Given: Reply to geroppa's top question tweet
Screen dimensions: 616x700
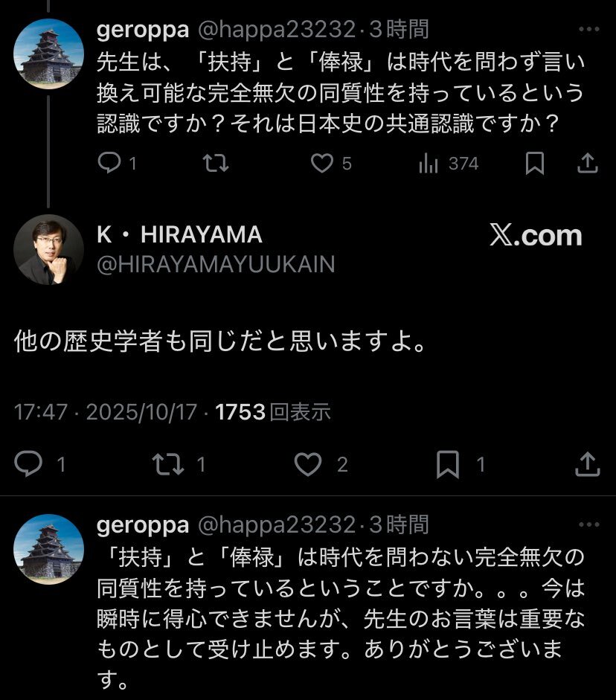Looking at the screenshot, I should (x=109, y=164).
